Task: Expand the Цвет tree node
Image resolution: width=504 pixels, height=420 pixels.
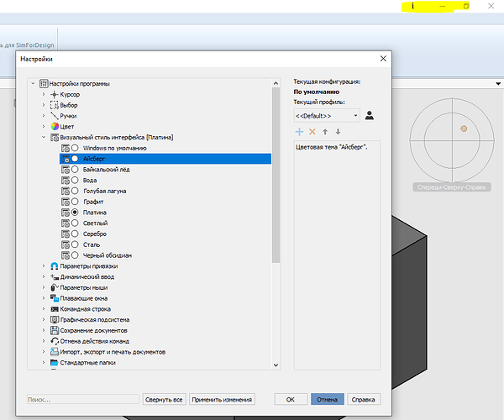Action: point(44,126)
